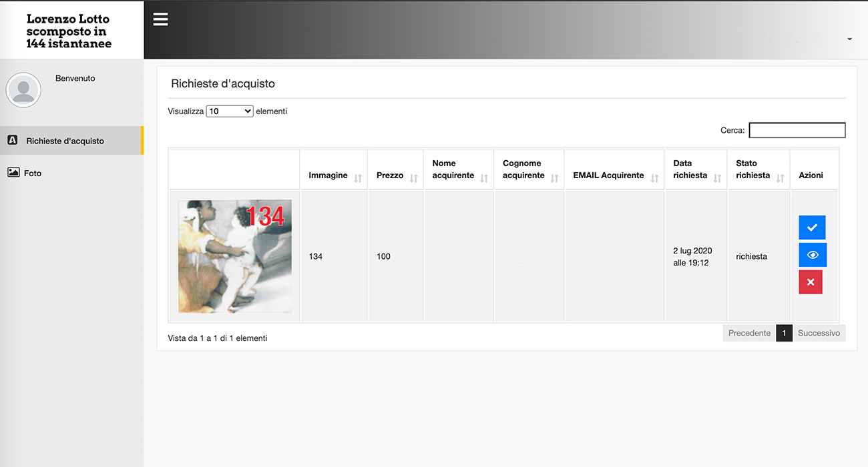The image size is (868, 467).
Task: Click the user avatar icon in sidebar
Action: coord(23,90)
